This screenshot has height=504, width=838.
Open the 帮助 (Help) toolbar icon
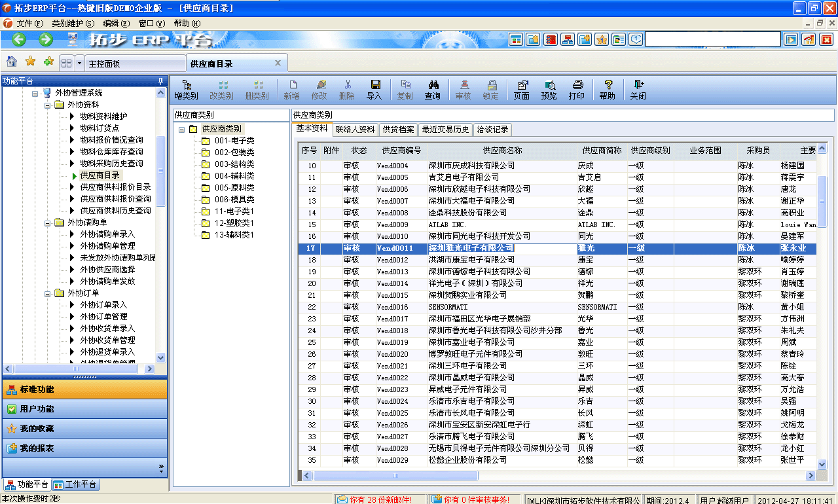coord(606,88)
